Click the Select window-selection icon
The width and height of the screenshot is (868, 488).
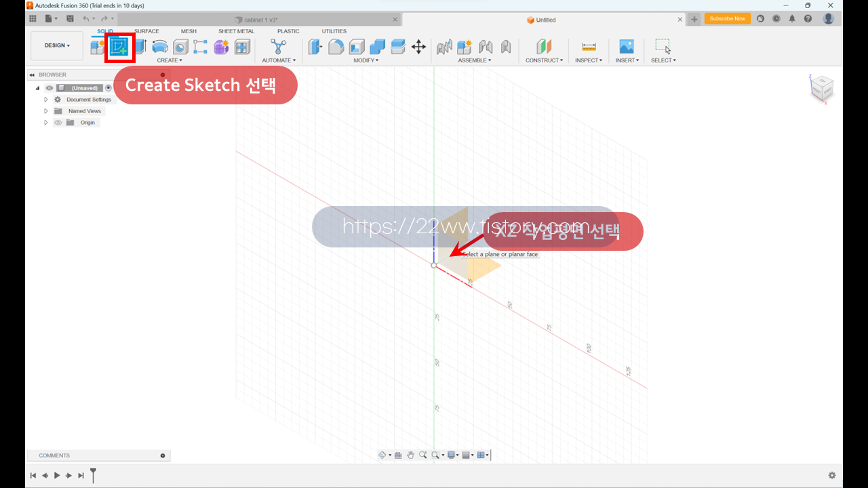663,46
